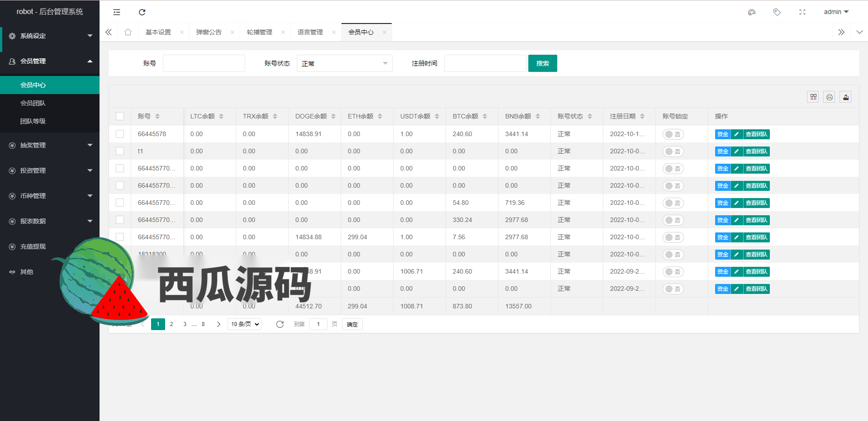
Task: Collapse the sidebar with the menu-fold icon
Action: [x=117, y=12]
